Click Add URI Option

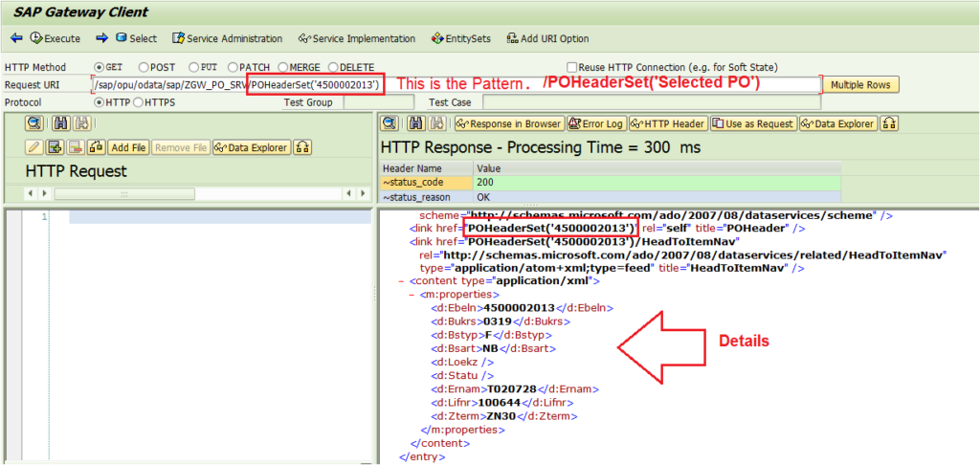[x=547, y=38]
